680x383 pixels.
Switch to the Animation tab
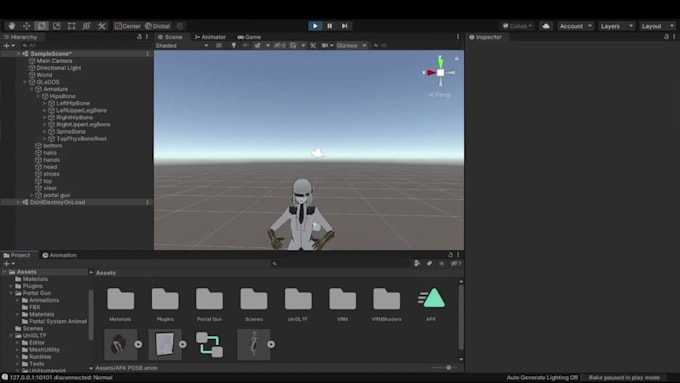pos(59,255)
